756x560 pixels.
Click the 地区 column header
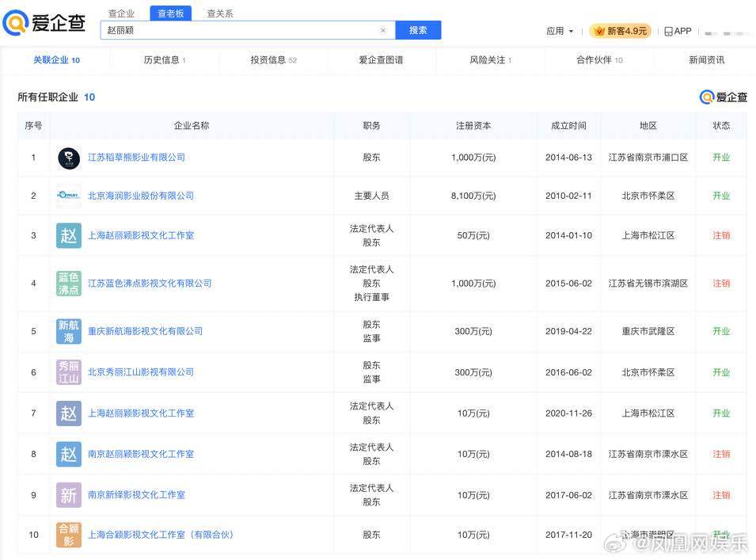point(648,126)
